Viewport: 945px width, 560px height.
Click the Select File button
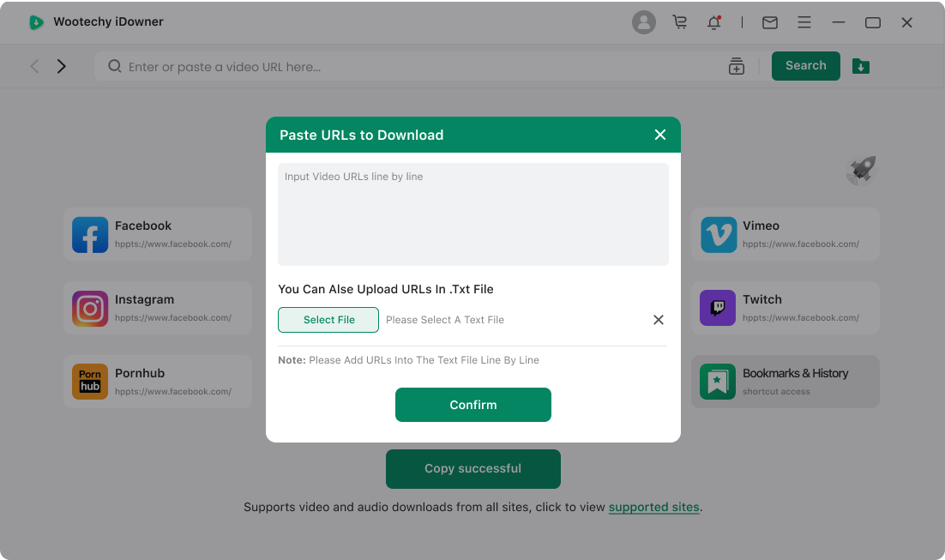[328, 320]
